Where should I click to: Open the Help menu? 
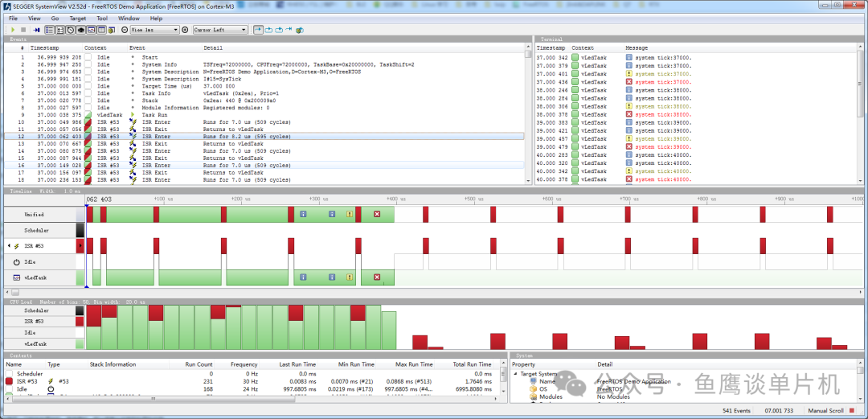[156, 18]
